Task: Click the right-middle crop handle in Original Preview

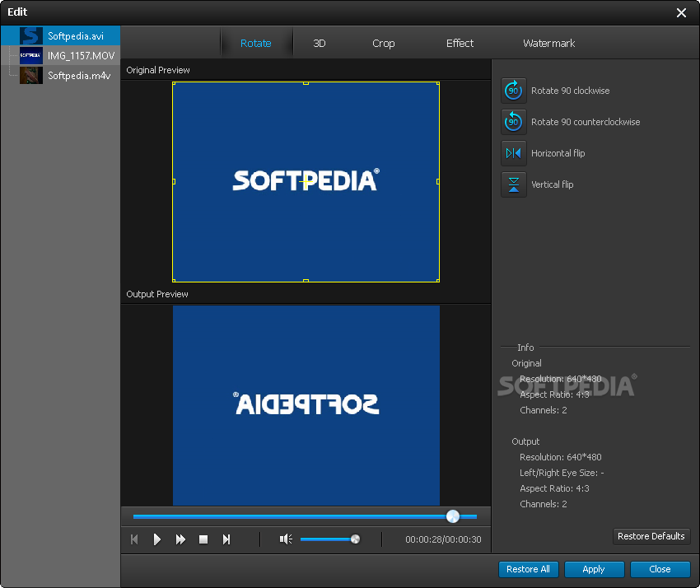Action: (438, 182)
